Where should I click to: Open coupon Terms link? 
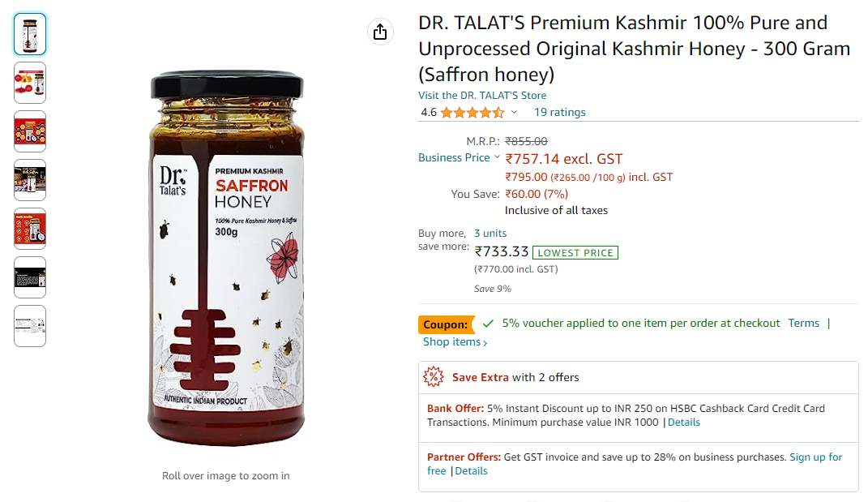(x=803, y=323)
